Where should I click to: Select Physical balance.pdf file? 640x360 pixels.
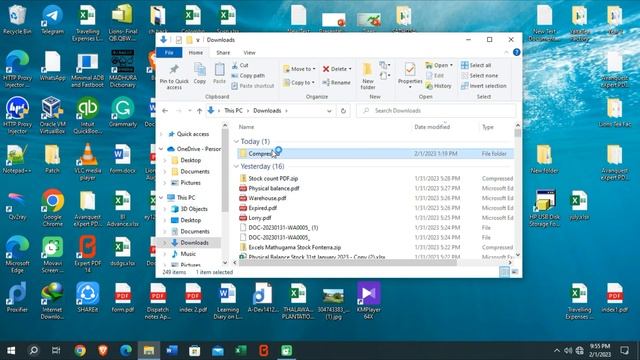tap(274, 188)
